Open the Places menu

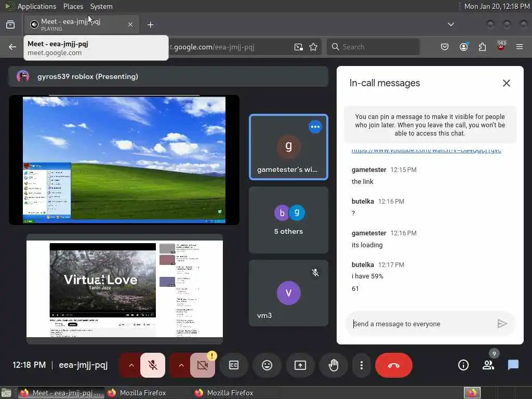[73, 6]
